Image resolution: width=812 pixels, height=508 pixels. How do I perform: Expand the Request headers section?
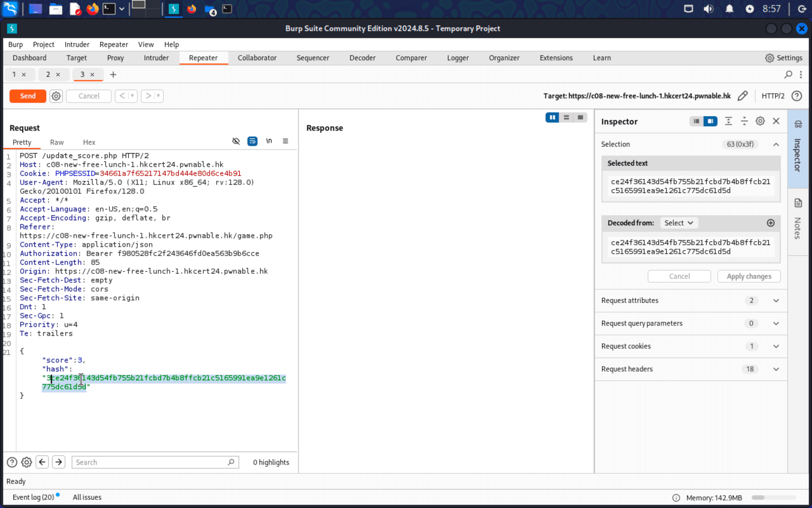(776, 369)
